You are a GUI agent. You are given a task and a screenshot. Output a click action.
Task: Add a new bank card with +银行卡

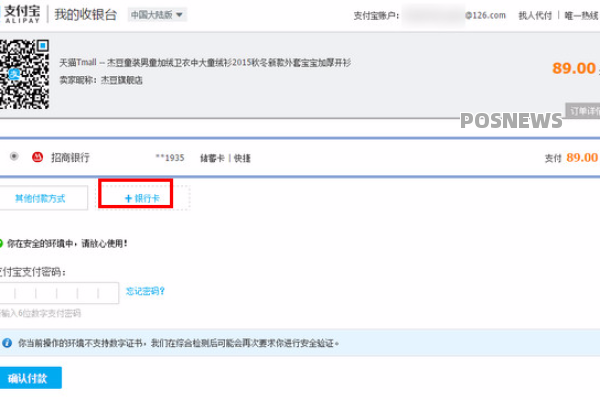point(142,198)
